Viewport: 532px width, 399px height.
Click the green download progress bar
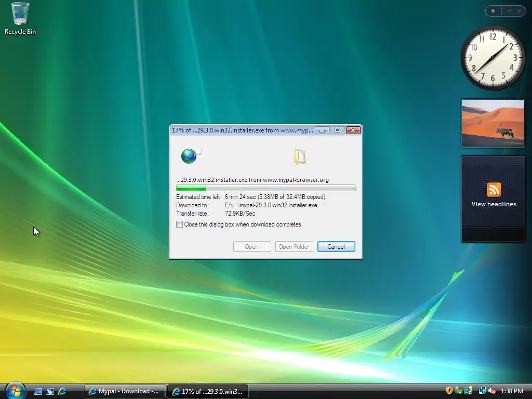click(266, 188)
